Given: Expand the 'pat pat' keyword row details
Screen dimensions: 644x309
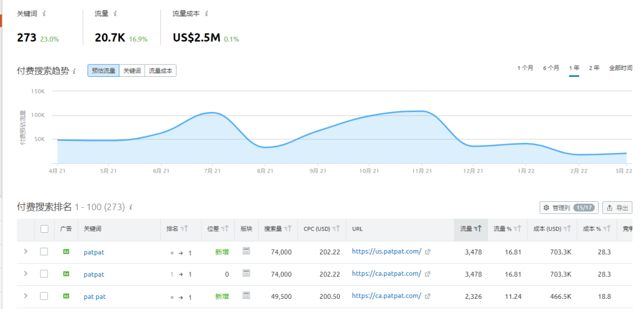Looking at the screenshot, I should pos(25,296).
